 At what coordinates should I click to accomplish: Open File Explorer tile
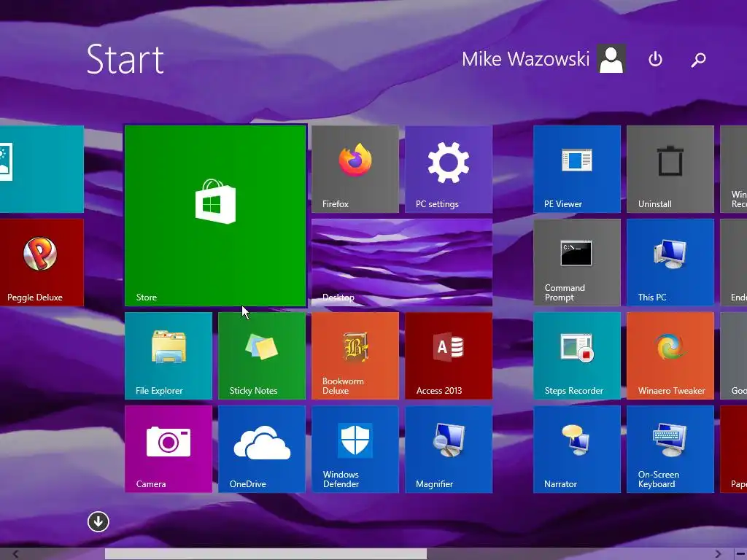169,356
